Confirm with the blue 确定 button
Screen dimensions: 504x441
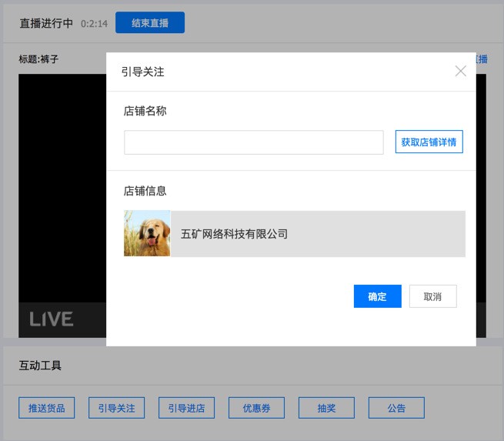[x=377, y=296]
